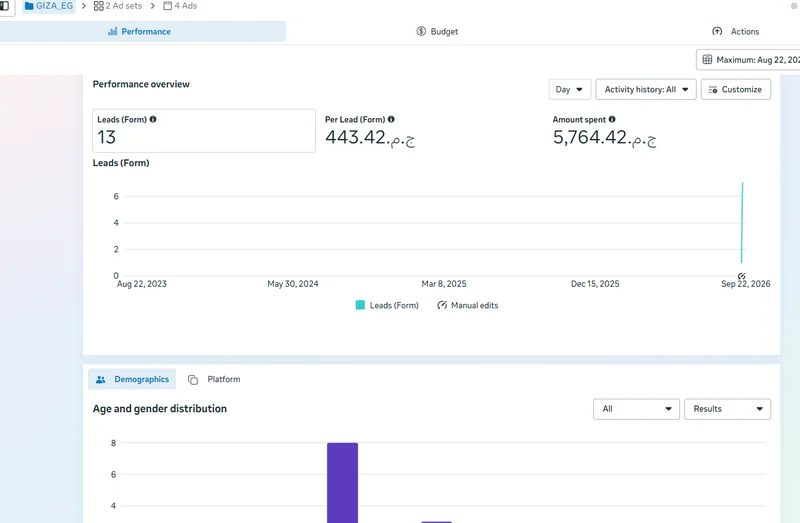Switch to the Budget tab

tap(437, 32)
